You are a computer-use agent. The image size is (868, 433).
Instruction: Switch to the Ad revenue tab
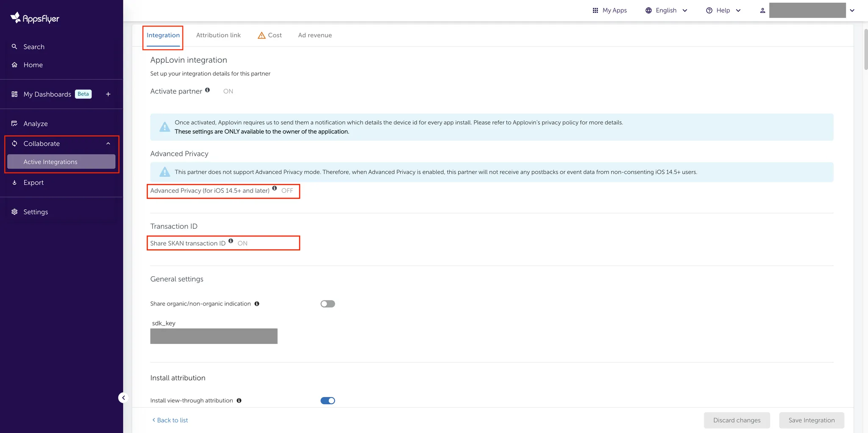315,35
